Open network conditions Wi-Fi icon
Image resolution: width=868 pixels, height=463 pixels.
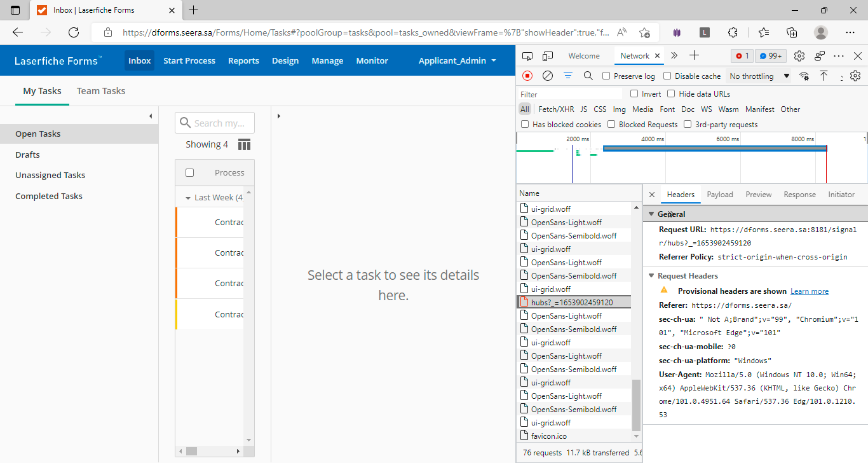click(804, 76)
